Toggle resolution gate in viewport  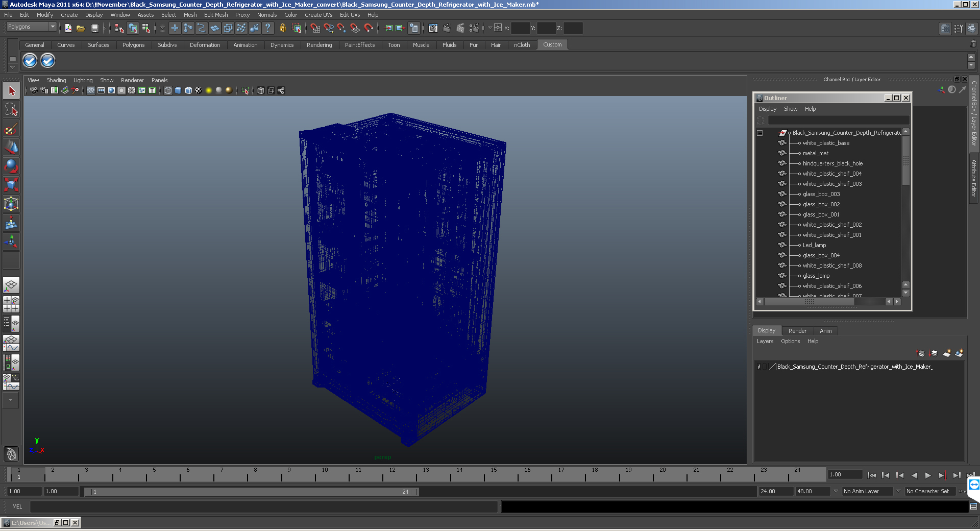111,90
